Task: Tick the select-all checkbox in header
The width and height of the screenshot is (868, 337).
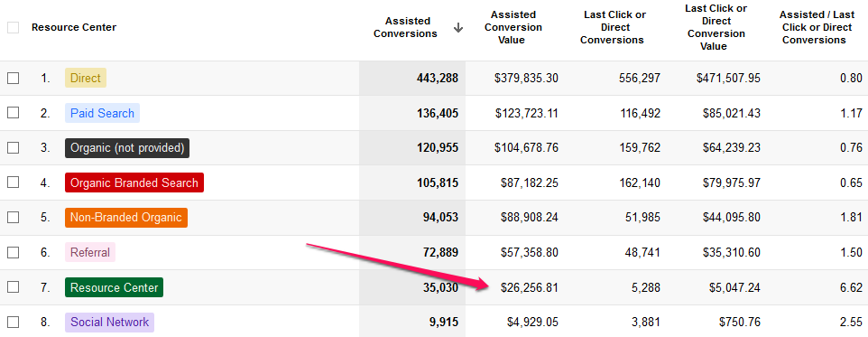Action: [13, 28]
